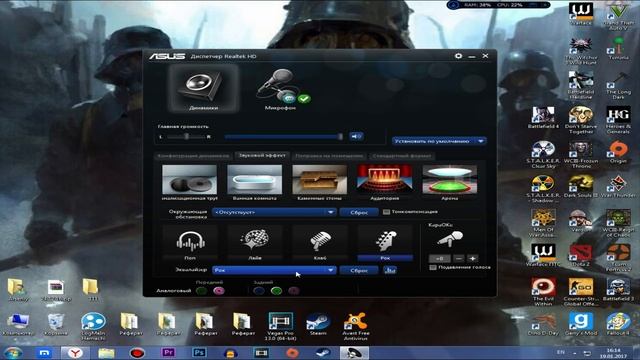This screenshot has width=640, height=360.
Task: Click the front panel green analog jack
Action: click(201, 291)
